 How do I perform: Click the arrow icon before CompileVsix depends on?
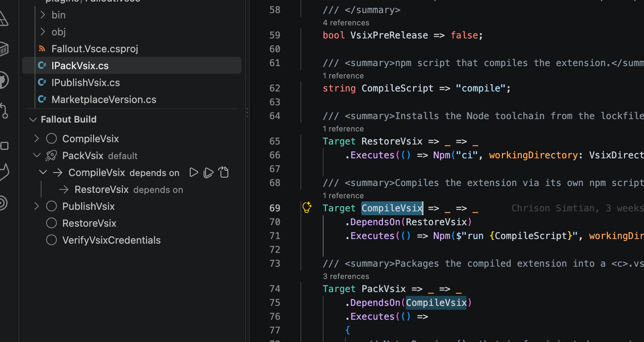pos(58,173)
